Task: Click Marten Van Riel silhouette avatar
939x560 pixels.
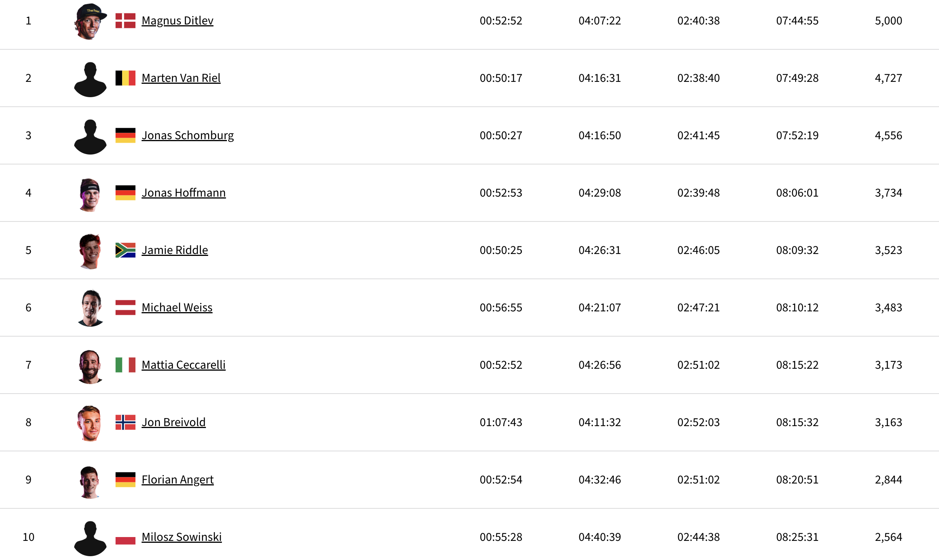Action: point(90,79)
